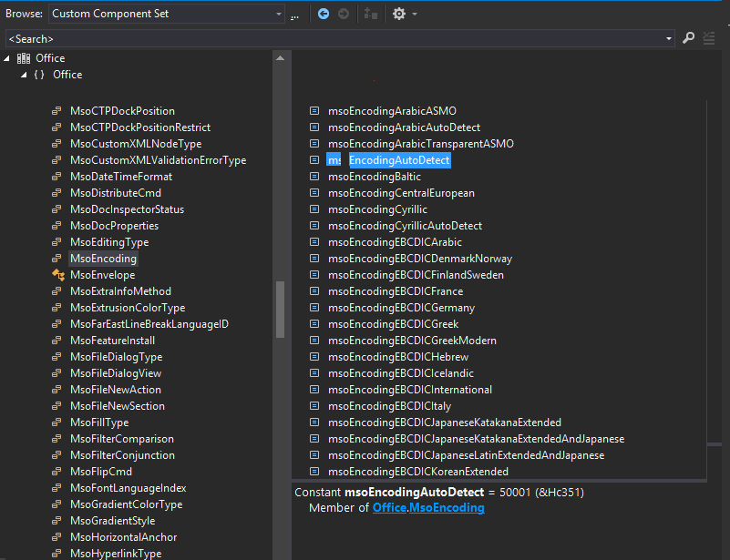Select member msoEncodingCentralEuropean
This screenshot has height=560, width=730.
pos(401,193)
